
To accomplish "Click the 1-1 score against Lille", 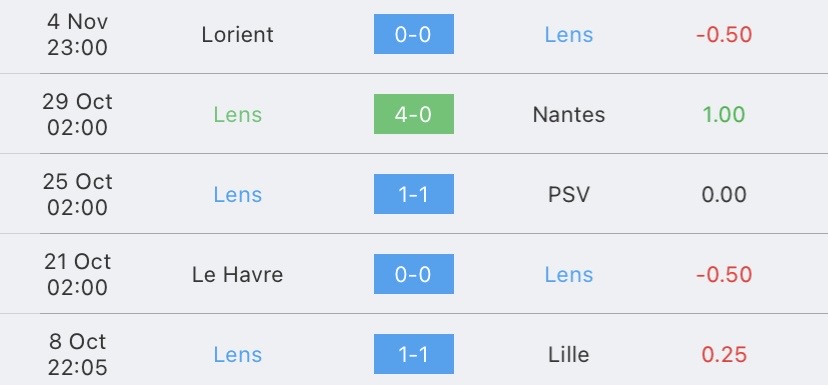I will tap(413, 354).
